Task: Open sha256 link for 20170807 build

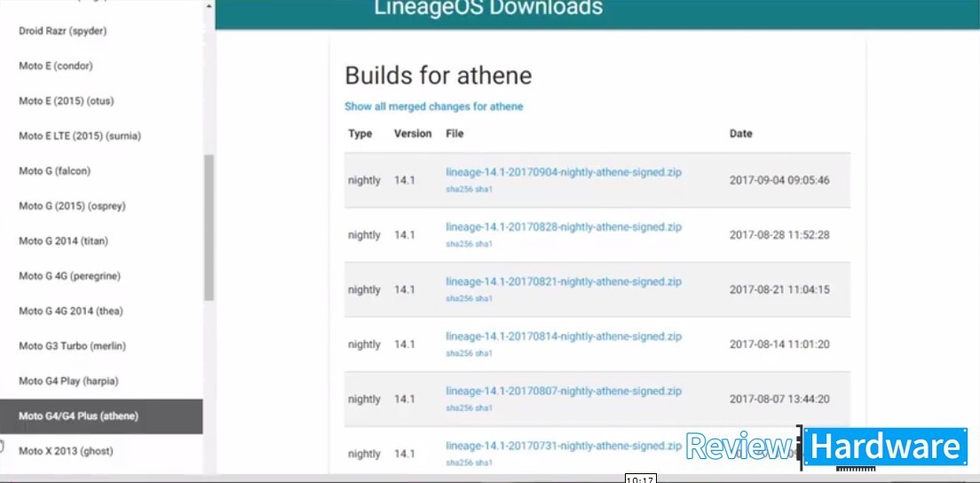Action: pos(459,408)
